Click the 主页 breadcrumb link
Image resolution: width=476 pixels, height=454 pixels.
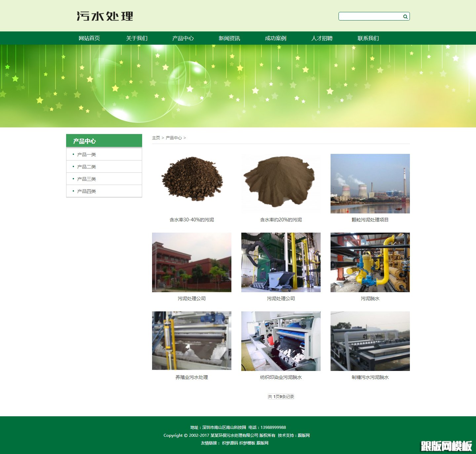click(x=156, y=138)
